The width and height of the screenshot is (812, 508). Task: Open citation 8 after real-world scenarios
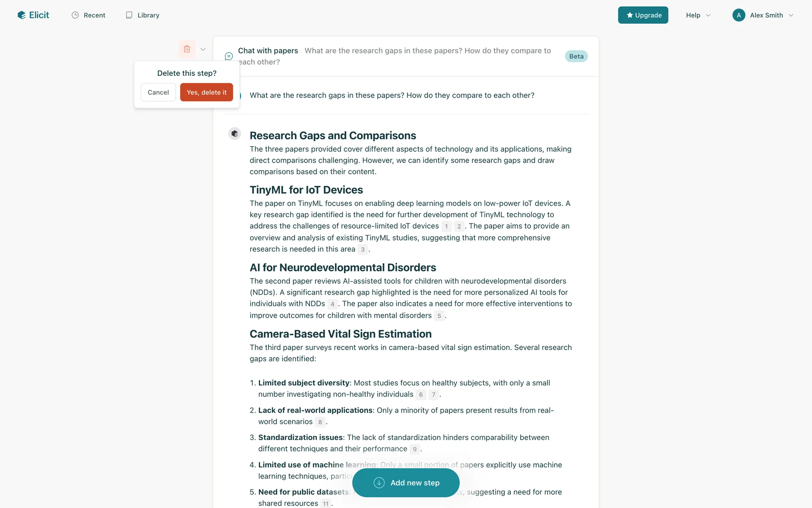[x=320, y=422]
